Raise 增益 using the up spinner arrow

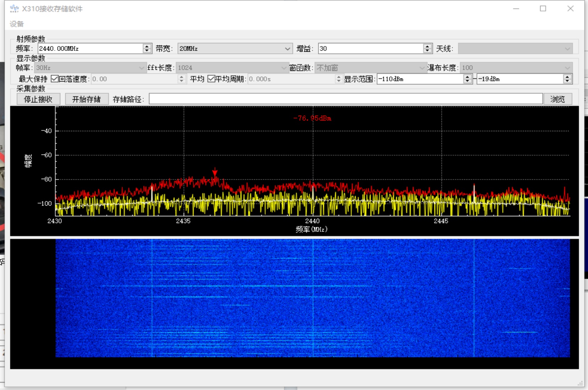pos(427,46)
